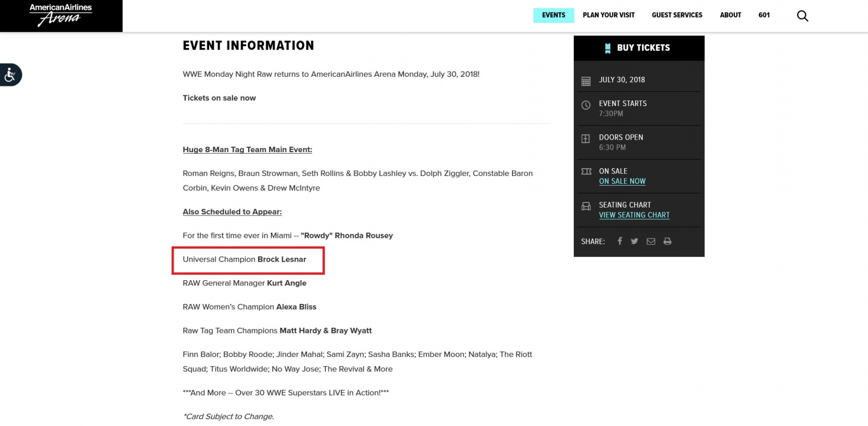Viewport: 868px width, 426px height.
Task: Click the 6:30 PM doors open time
Action: click(612, 148)
